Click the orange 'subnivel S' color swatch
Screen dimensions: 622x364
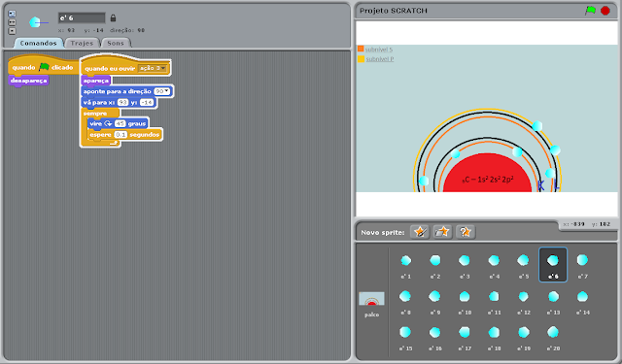click(361, 49)
